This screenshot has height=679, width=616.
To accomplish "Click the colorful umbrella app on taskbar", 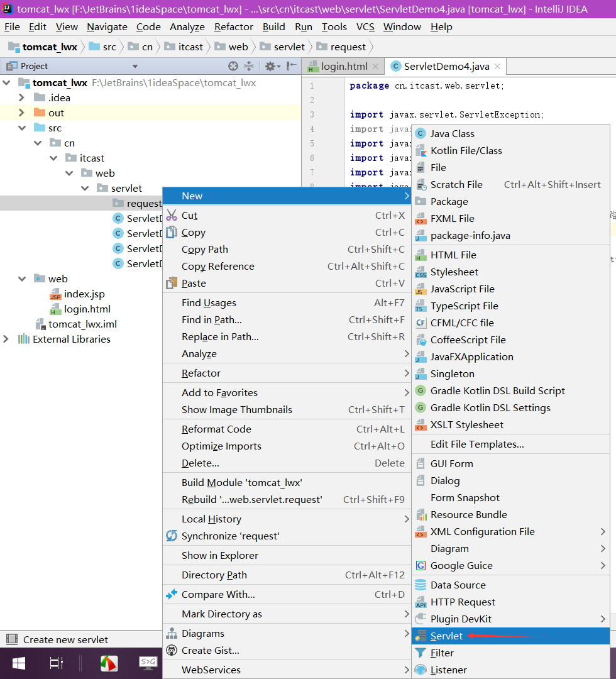I will click(x=109, y=663).
